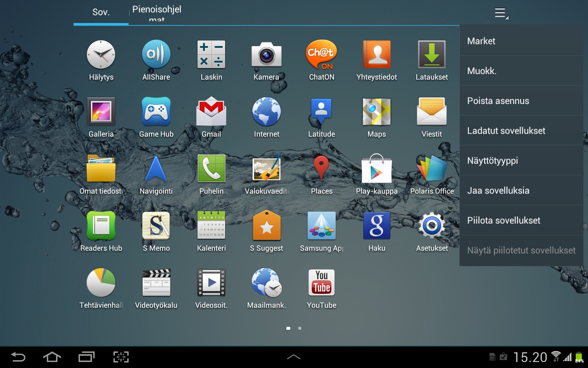The height and width of the screenshot is (368, 588).
Task: Open the Puhelin phone app
Action: click(211, 175)
